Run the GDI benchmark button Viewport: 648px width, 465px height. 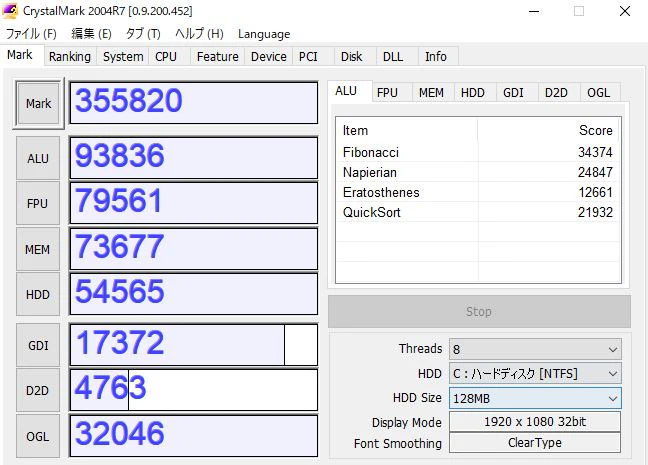[38, 345]
